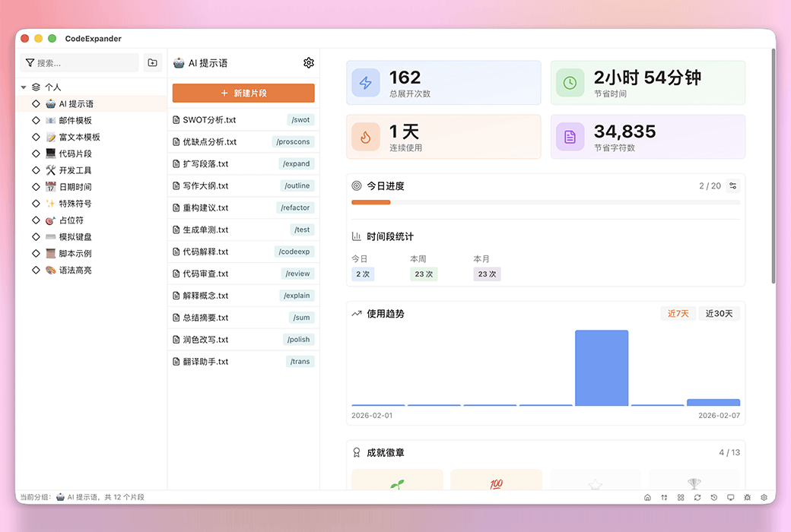Click the filter funnel icon beside the search box
This screenshot has width=791, height=532.
click(30, 62)
